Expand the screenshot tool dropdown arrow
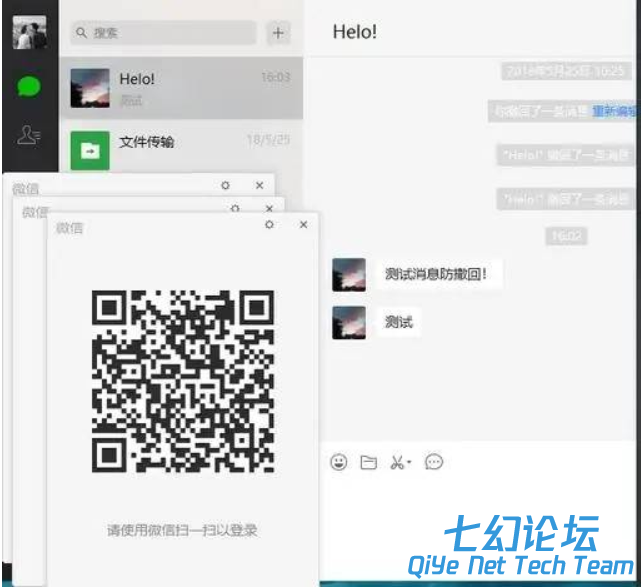The width and height of the screenshot is (641, 587). coord(409,462)
